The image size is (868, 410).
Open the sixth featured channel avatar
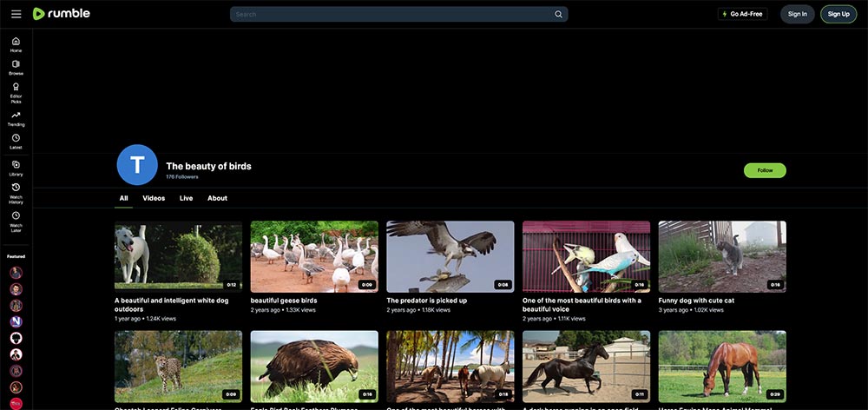coord(16,354)
